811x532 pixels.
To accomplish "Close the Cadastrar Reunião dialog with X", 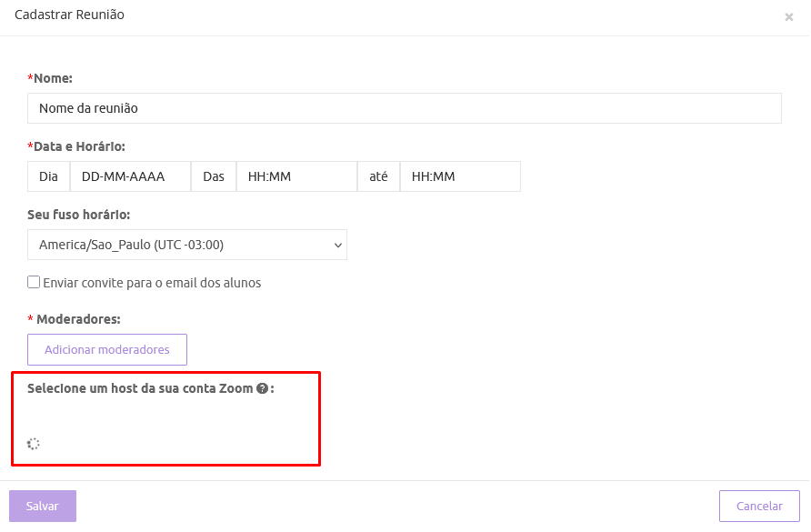I will pyautogui.click(x=788, y=16).
